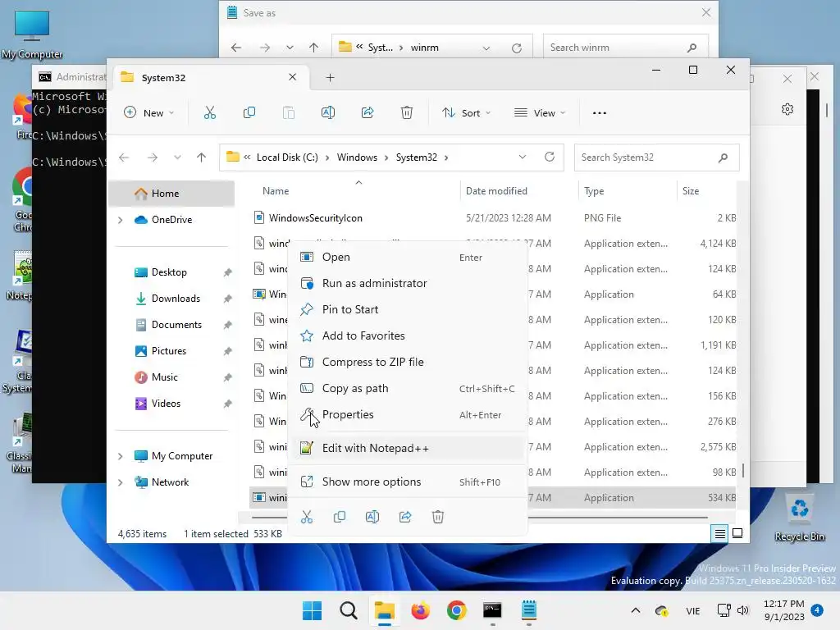Open the settings gear in the background window

(x=787, y=109)
